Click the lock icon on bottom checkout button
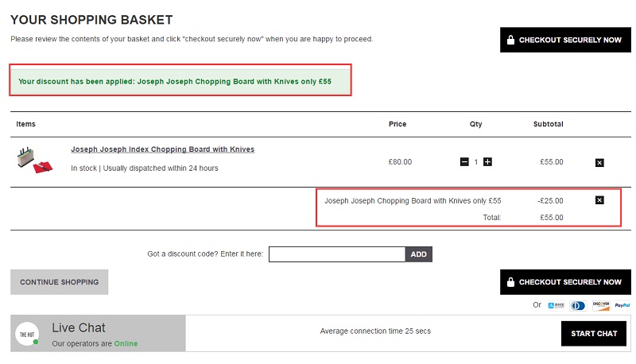Image resolution: width=636 pixels, height=364 pixels. [x=510, y=281]
